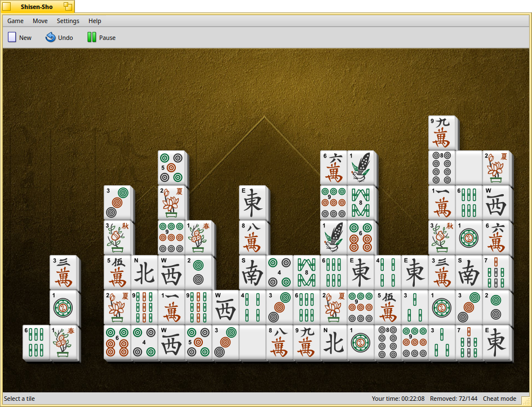Select the 4 bamboo tile between two East tiles
532x407 pixels.
[x=388, y=272]
